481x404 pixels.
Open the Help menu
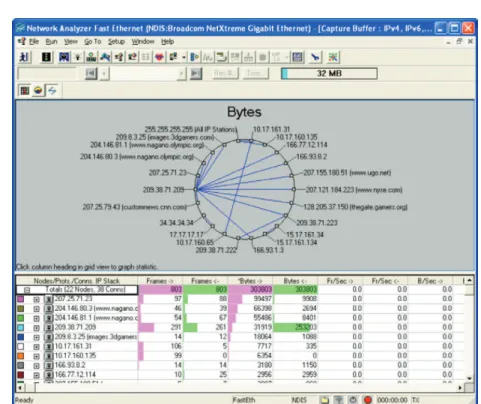click(x=168, y=42)
